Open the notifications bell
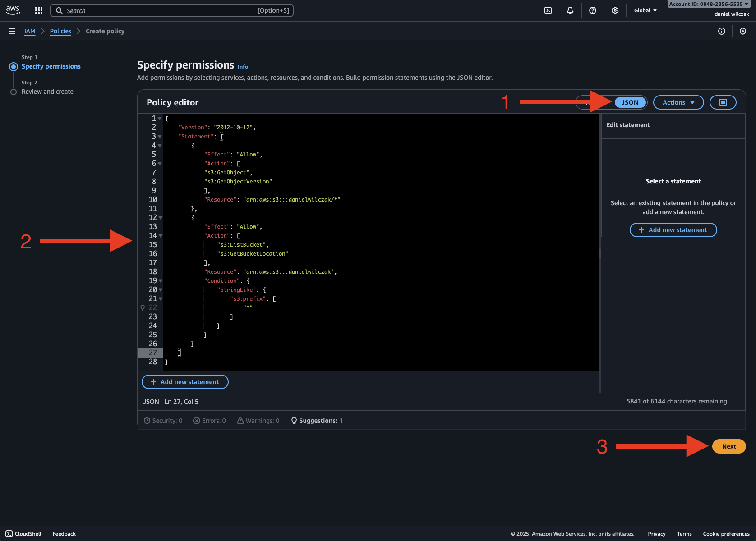 pos(570,10)
